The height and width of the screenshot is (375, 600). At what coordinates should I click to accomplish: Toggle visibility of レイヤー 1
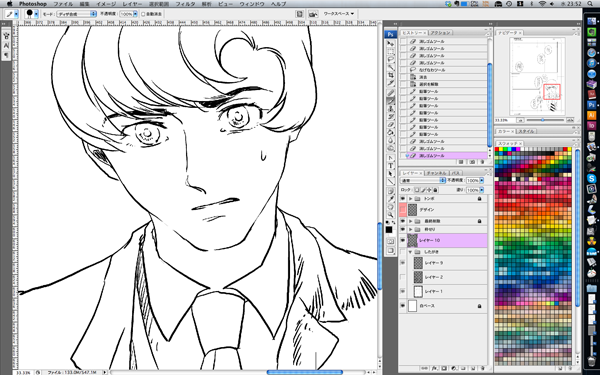403,292
